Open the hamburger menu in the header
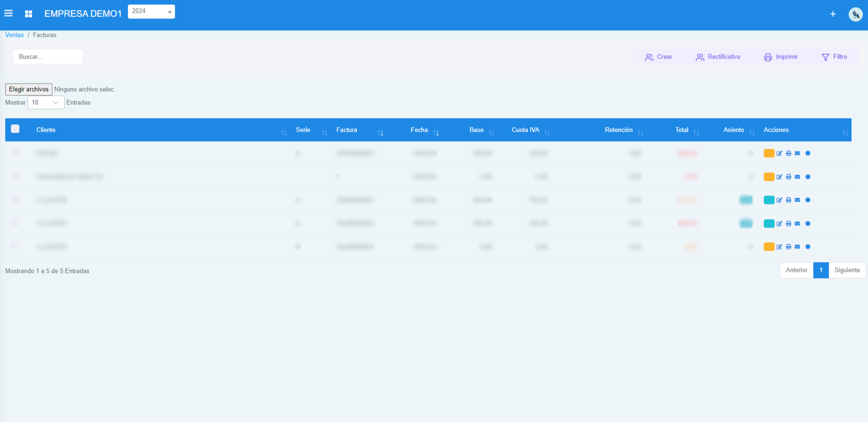 pyautogui.click(x=8, y=14)
